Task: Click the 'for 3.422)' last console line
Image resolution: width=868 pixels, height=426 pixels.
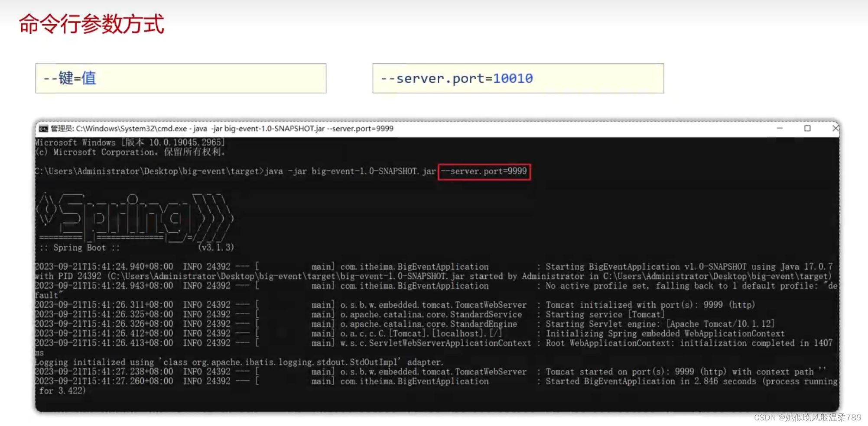Action: [62, 390]
